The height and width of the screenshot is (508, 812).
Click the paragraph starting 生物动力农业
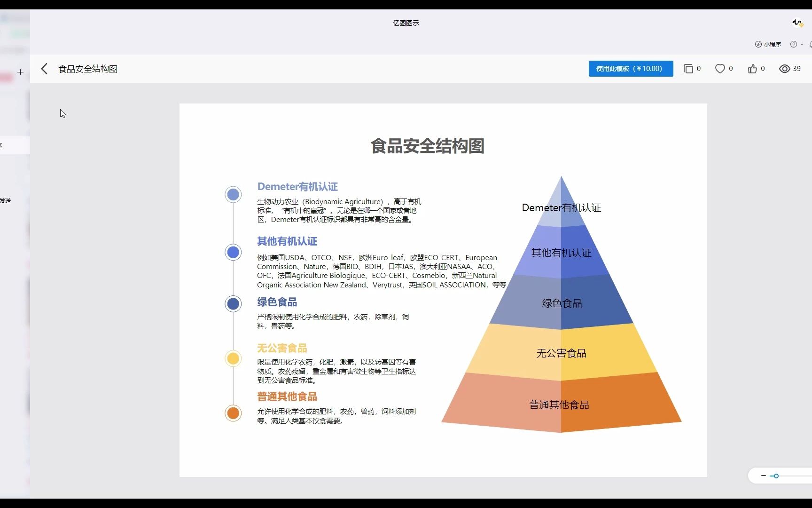339,210
